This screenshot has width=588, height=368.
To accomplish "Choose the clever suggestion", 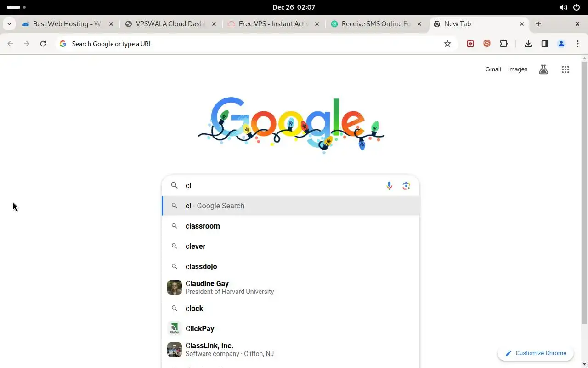I will [x=291, y=246].
